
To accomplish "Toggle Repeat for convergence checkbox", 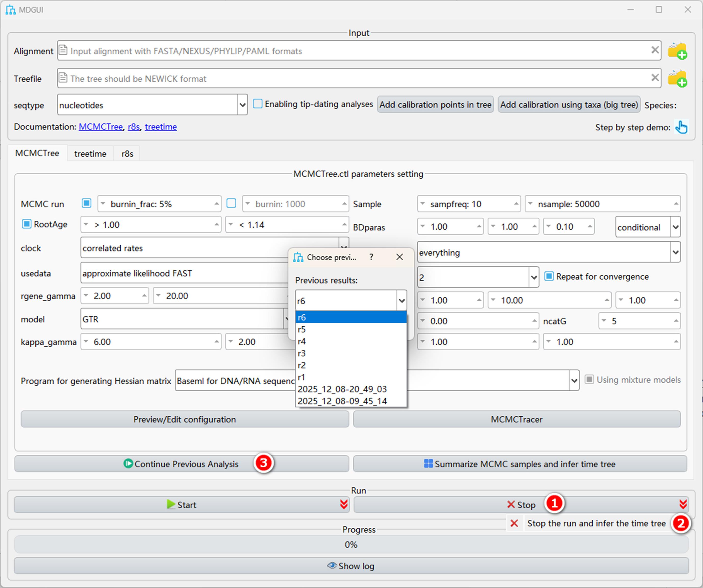I will tap(549, 277).
